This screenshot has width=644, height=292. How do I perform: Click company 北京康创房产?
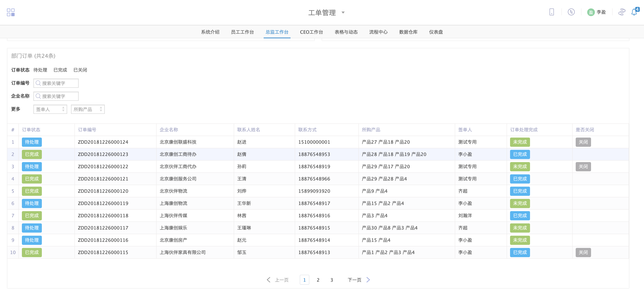(173, 240)
